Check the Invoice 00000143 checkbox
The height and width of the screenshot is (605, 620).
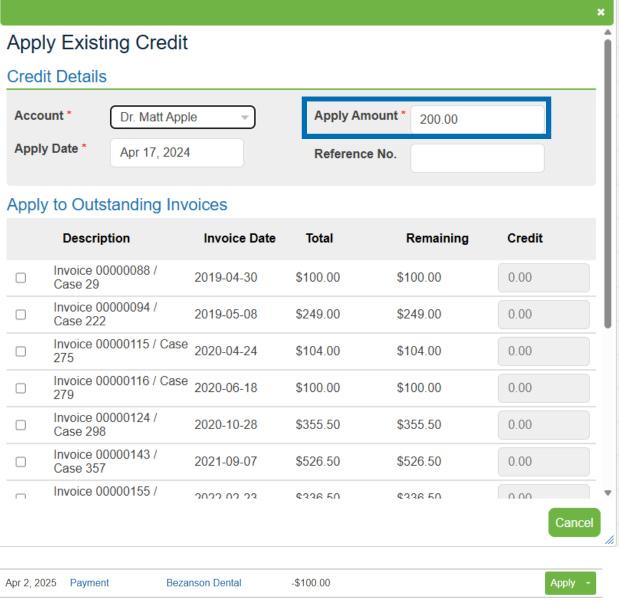click(21, 462)
